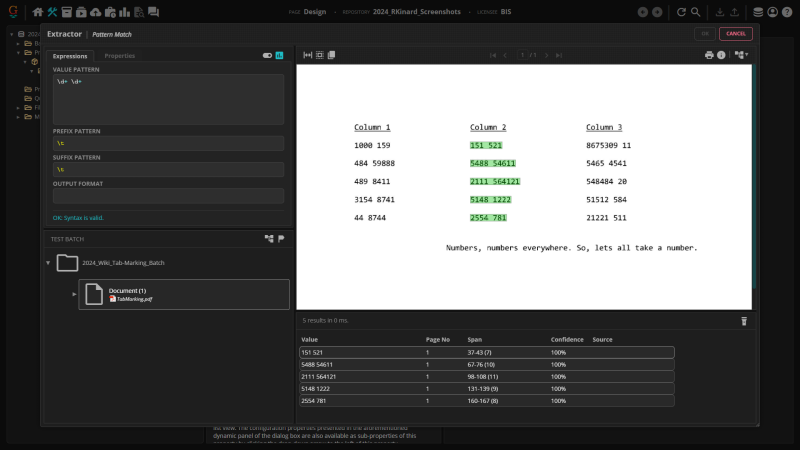
Task: Click the upload arrow icon
Action: pos(734,12)
